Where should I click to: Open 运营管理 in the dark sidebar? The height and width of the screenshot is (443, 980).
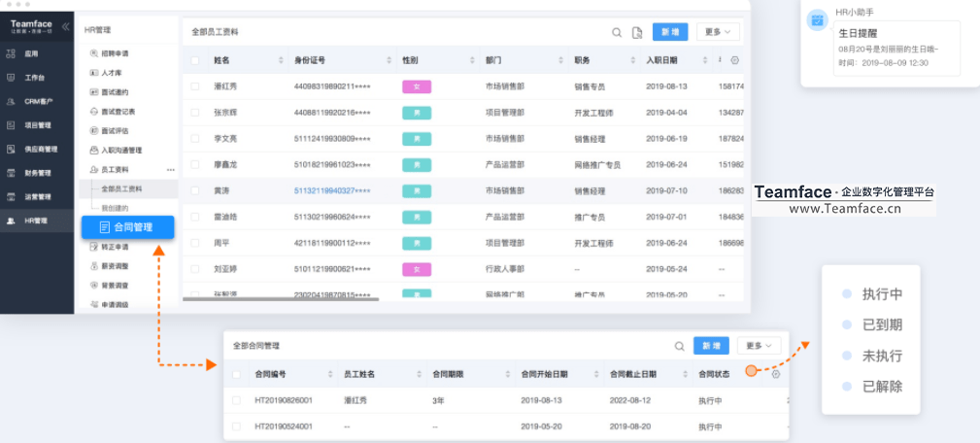[x=38, y=197]
